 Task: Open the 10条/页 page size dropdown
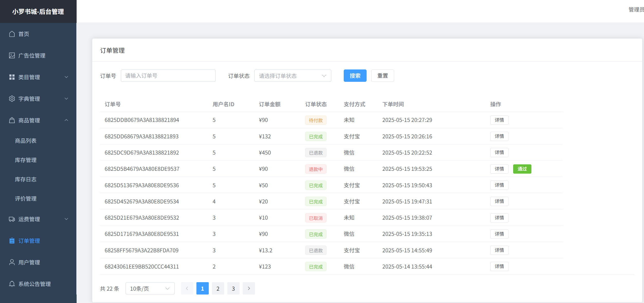pos(150,289)
